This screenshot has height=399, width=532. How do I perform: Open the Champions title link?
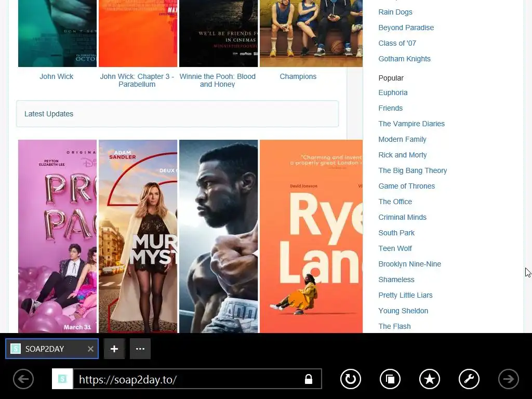pyautogui.click(x=298, y=76)
